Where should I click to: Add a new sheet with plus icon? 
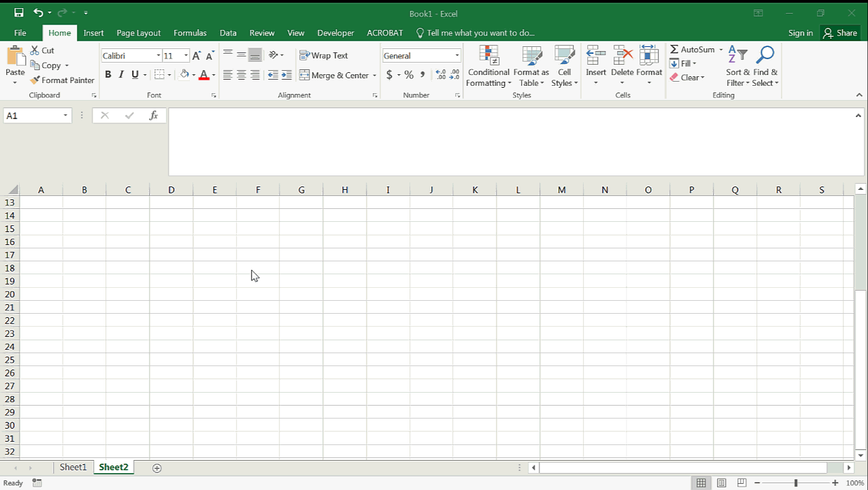click(x=157, y=468)
